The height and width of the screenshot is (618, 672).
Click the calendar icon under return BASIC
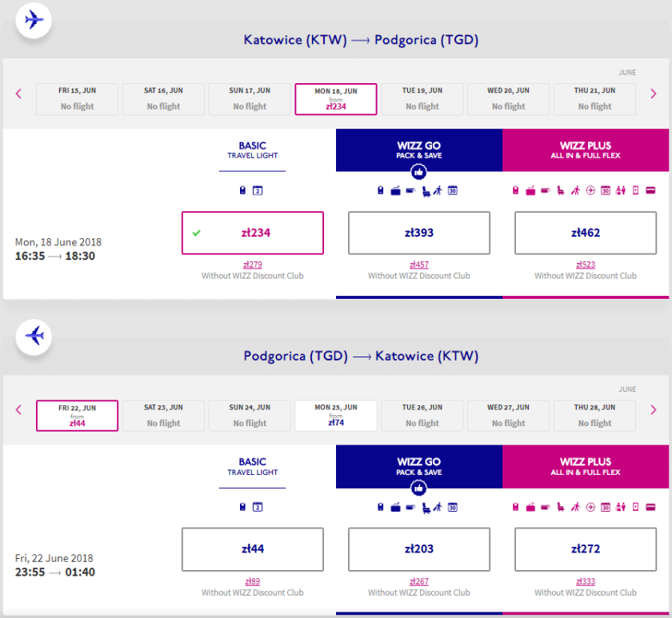258,507
